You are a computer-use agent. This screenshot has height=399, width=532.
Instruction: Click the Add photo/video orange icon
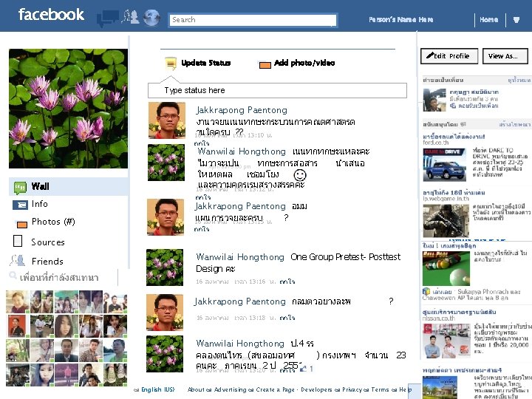point(265,65)
